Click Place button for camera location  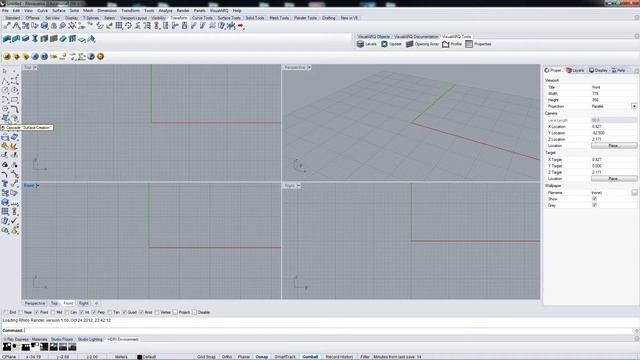tap(613, 146)
